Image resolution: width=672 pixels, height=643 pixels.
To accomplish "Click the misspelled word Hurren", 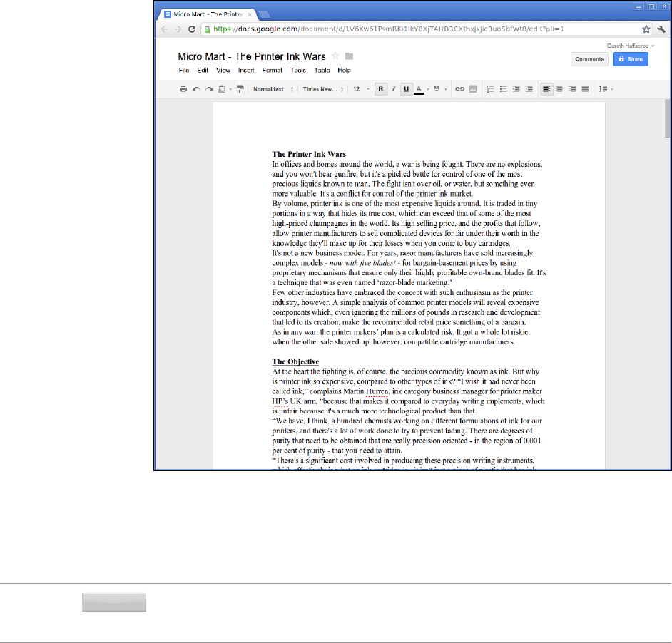I will [x=377, y=391].
